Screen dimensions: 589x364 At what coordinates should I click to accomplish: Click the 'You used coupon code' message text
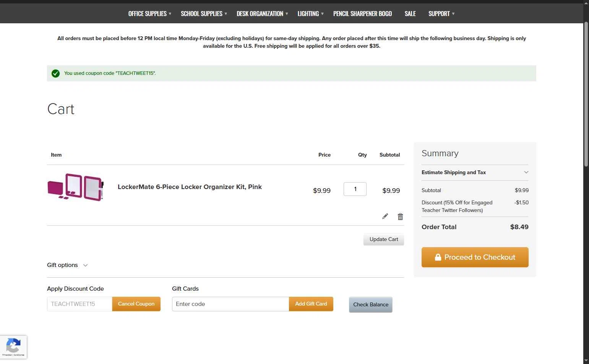click(110, 73)
